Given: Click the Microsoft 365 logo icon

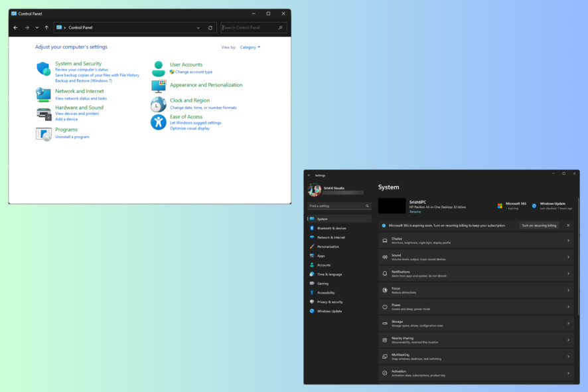Looking at the screenshot, I should point(500,206).
